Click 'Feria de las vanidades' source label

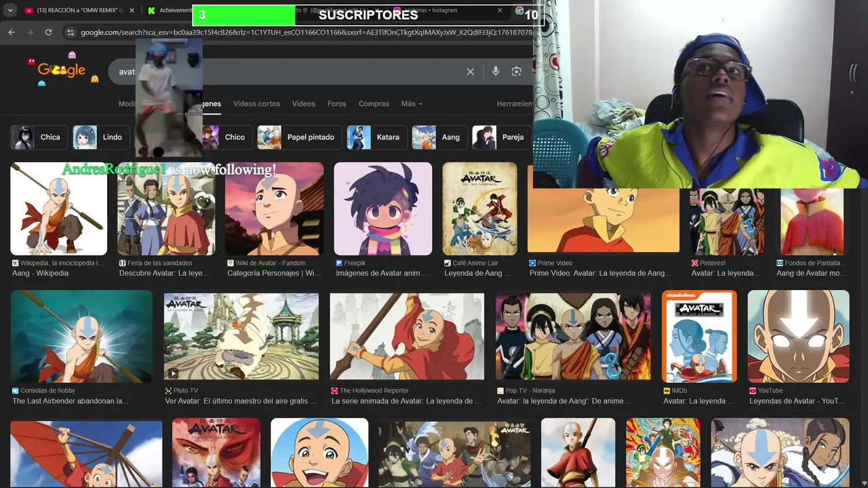click(160, 263)
